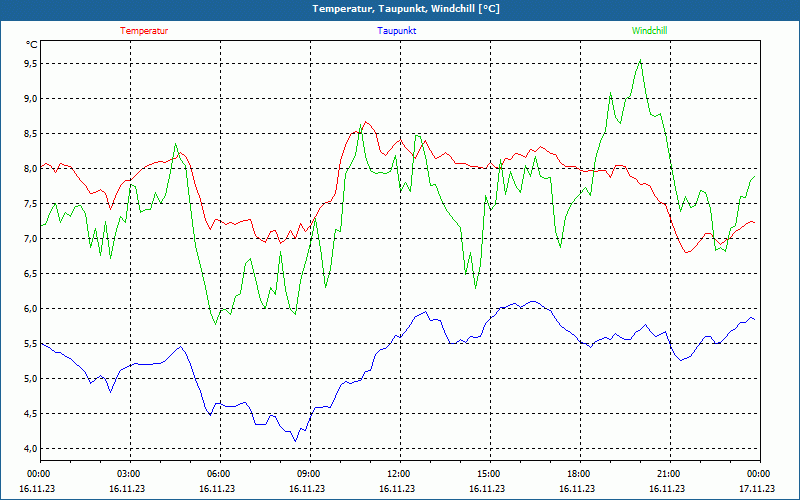
Task: Click the 5,5 value on the y-axis
Action: (30, 343)
